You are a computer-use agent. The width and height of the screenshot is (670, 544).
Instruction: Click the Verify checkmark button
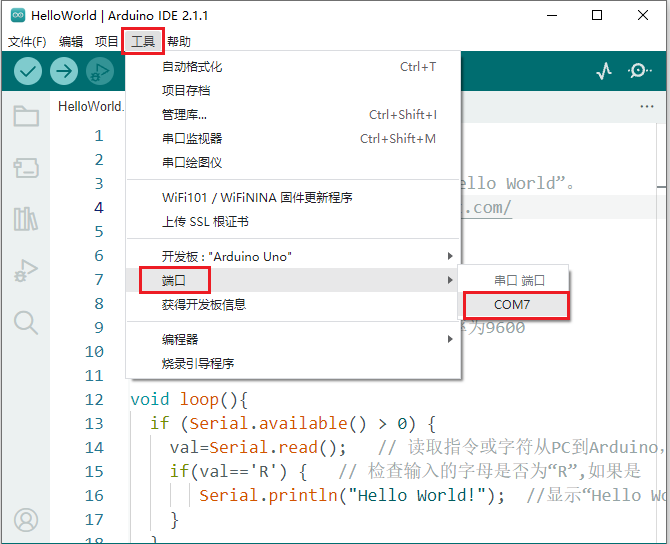[x=28, y=71]
